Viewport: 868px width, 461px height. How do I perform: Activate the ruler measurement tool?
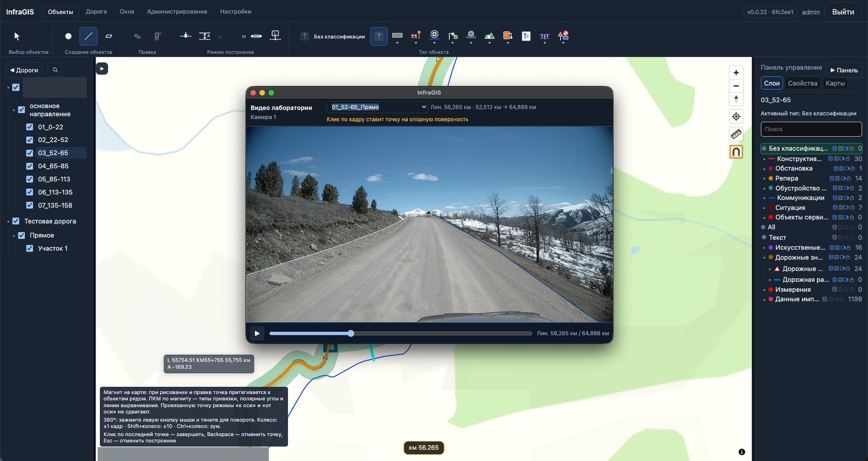tap(736, 134)
